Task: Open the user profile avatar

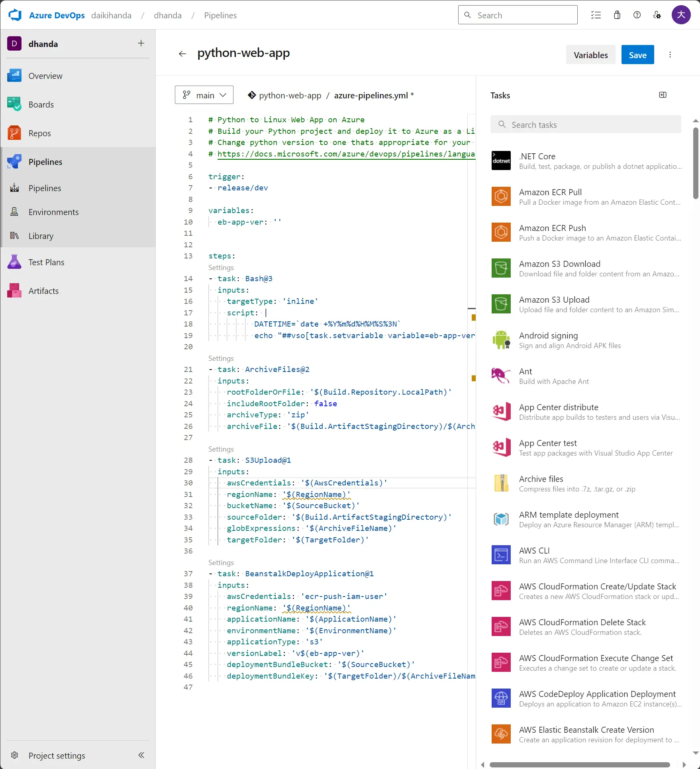Action: pyautogui.click(x=681, y=15)
